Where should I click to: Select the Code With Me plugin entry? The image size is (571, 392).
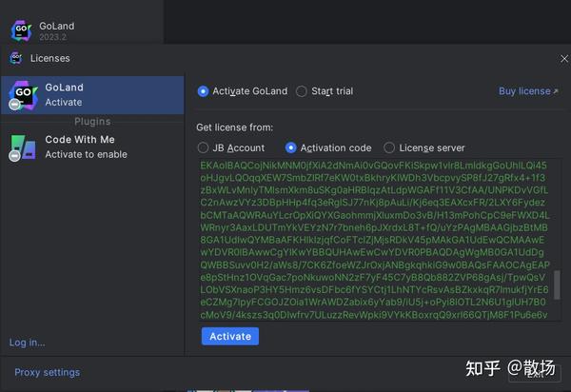point(93,147)
